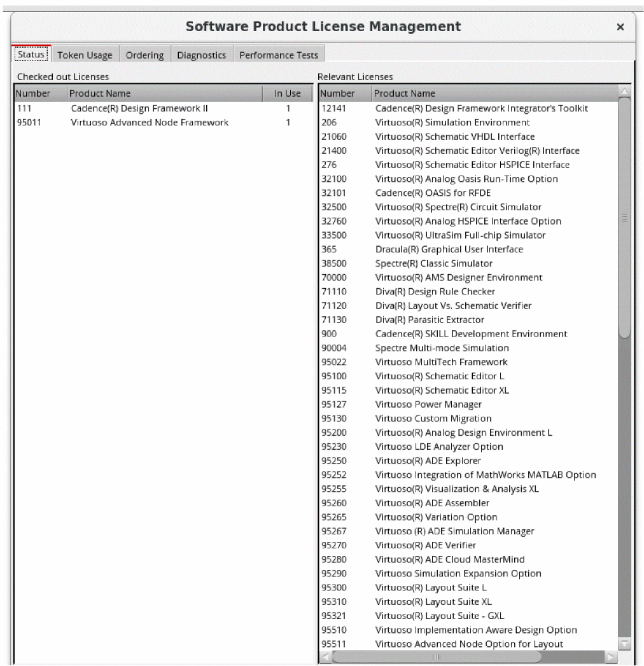Click Number header in Relevant Licenses
Screen dimensions: 644x666
click(344, 94)
